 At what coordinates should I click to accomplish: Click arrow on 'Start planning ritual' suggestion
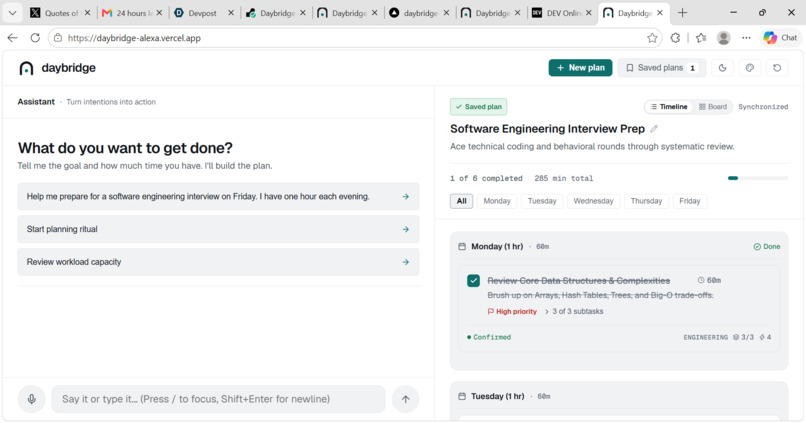click(406, 229)
